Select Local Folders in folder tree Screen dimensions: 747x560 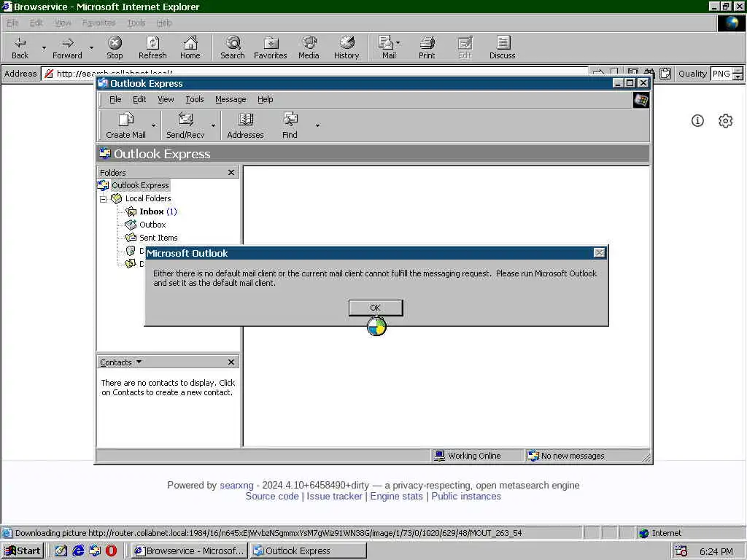pos(147,198)
